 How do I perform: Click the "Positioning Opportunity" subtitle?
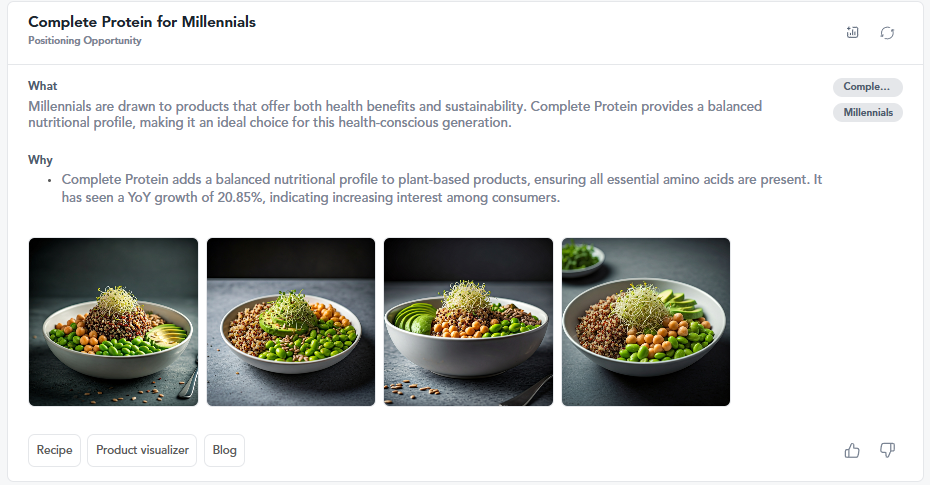coord(85,41)
